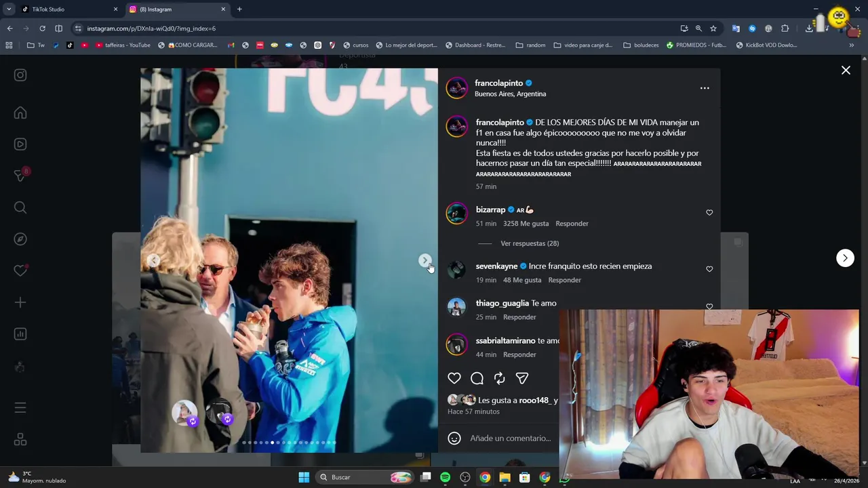The width and height of the screenshot is (868, 488).
Task: Open the weather widget showing 3°C
Action: click(x=37, y=477)
